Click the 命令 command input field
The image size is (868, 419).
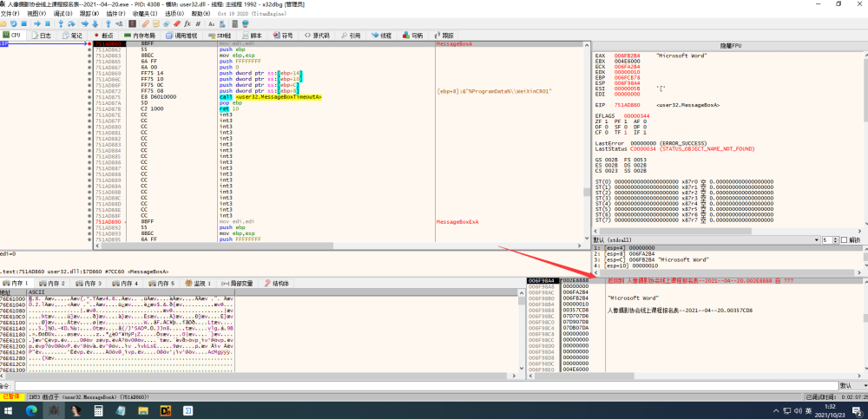(x=425, y=385)
